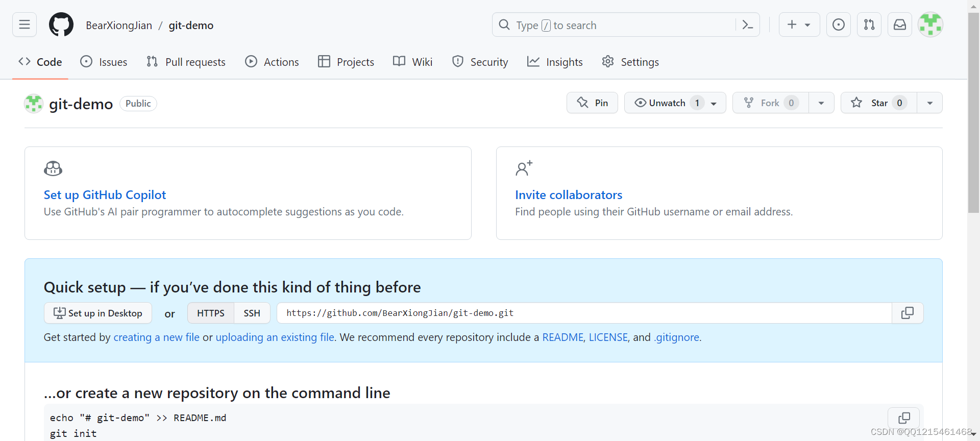980x441 pixels.
Task: Click the invite collaborators person icon
Action: [x=524, y=168]
